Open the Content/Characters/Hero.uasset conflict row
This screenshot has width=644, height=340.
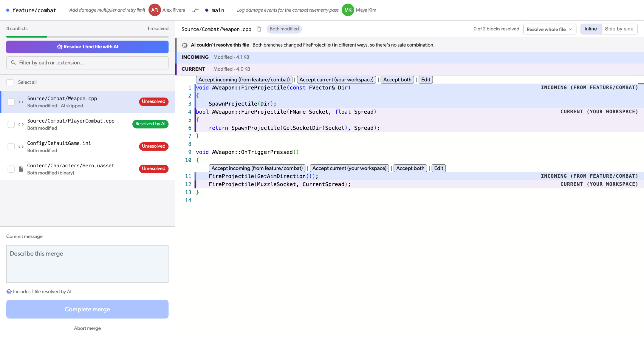pos(87,169)
